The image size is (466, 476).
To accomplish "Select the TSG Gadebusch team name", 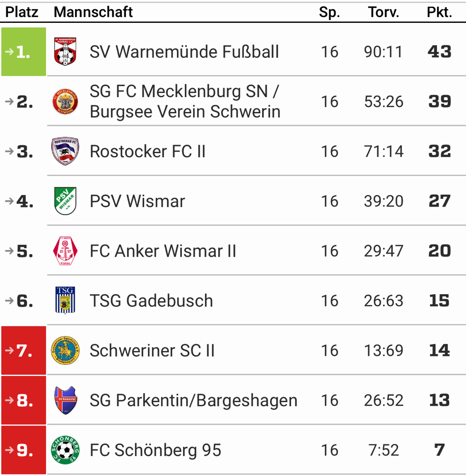I will click(x=151, y=300).
